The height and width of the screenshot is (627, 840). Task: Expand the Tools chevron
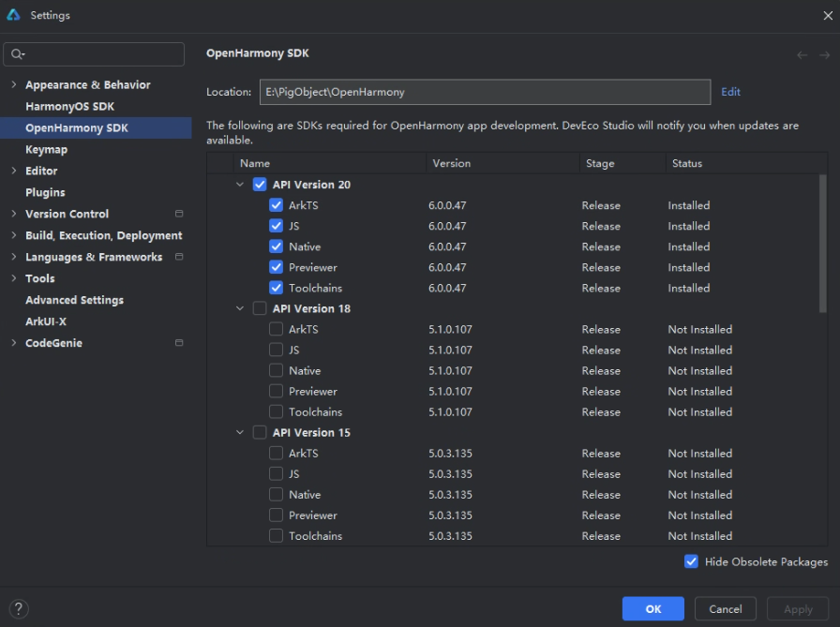click(x=14, y=278)
